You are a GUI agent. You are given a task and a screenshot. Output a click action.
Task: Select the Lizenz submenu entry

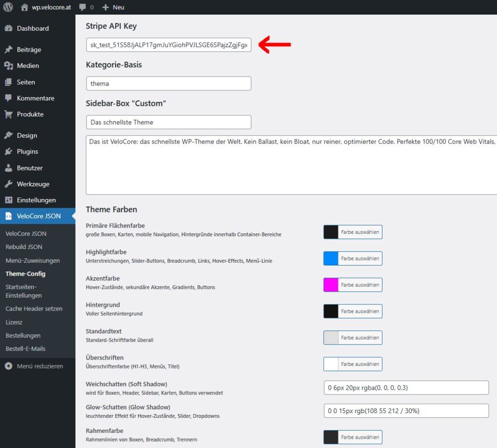[x=14, y=322]
